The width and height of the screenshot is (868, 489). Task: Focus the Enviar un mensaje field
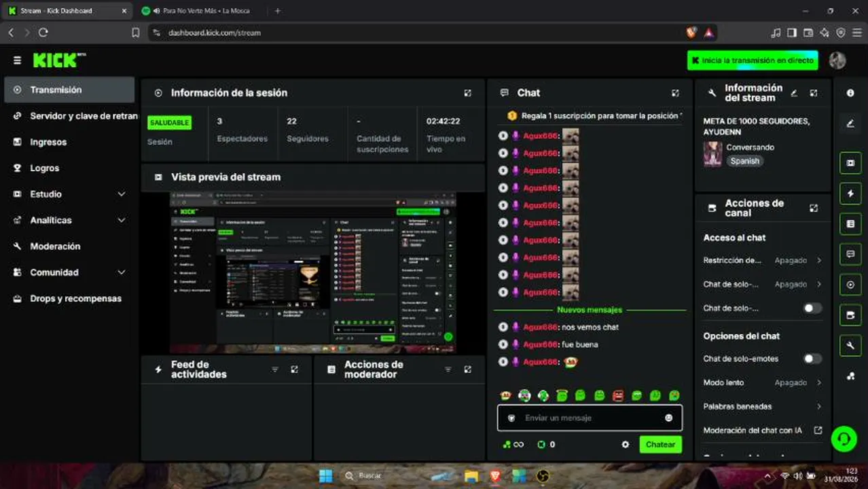(590, 418)
